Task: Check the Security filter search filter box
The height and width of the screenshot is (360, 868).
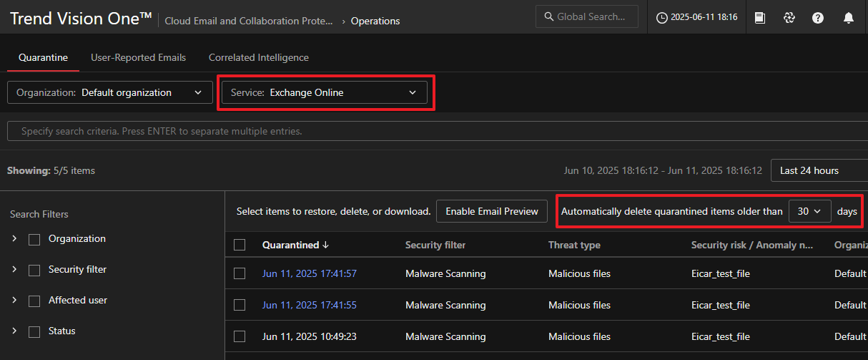Action: pyautogui.click(x=34, y=271)
